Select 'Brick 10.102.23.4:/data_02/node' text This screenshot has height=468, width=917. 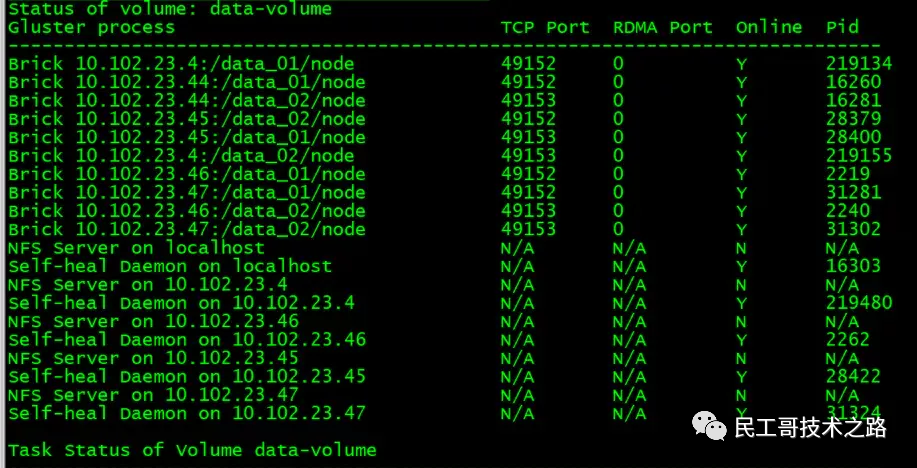[x=181, y=156]
